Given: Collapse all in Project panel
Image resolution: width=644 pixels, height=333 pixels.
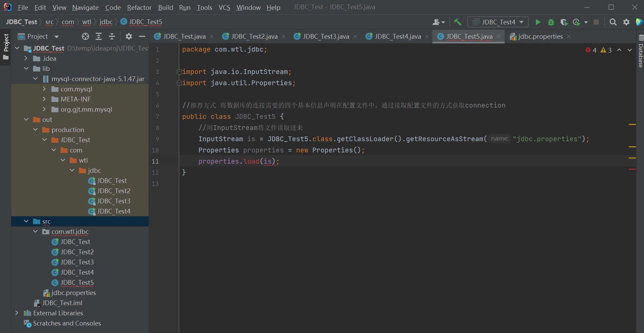Looking at the screenshot, I should [x=112, y=36].
